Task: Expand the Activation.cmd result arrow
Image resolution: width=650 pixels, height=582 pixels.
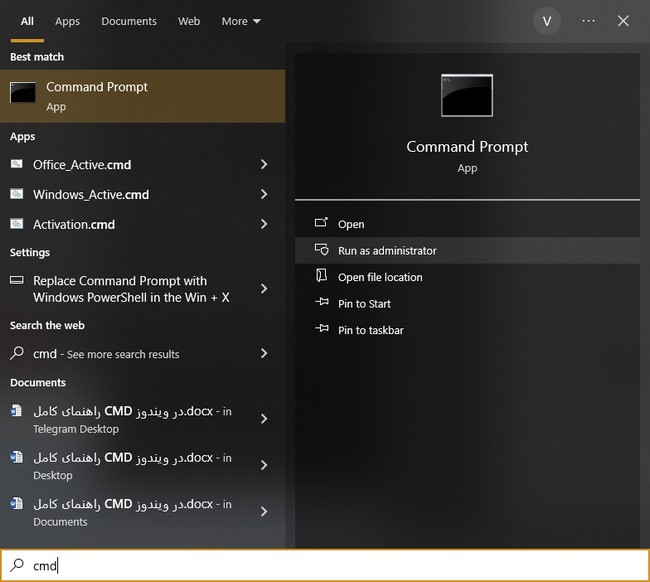Action: click(264, 224)
